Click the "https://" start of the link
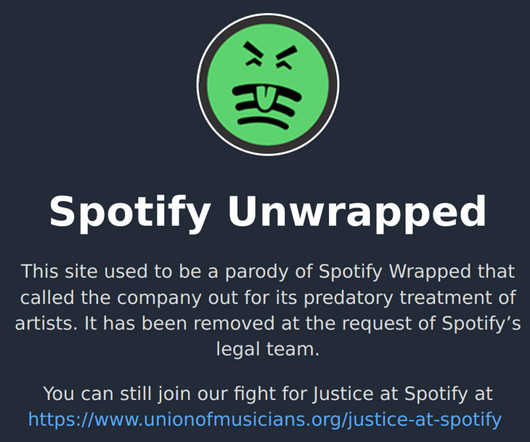 (x=61, y=419)
